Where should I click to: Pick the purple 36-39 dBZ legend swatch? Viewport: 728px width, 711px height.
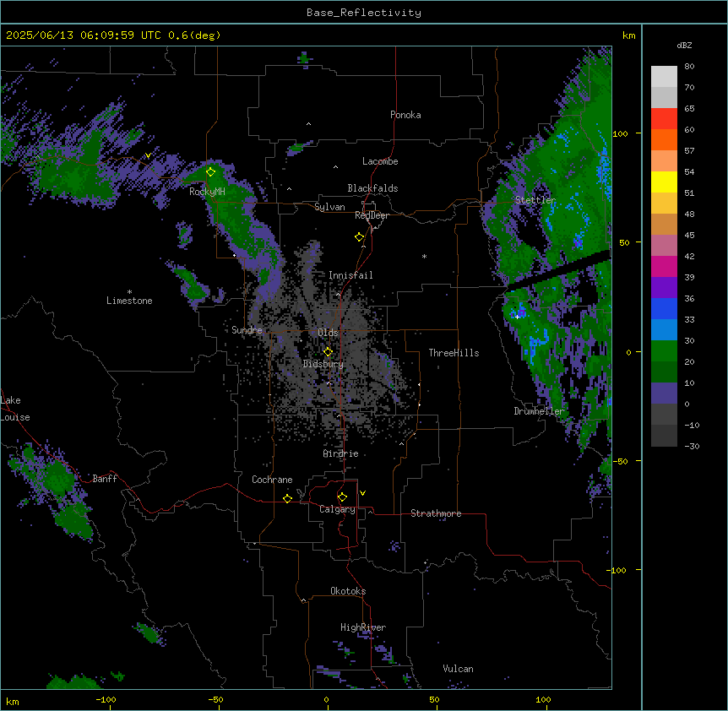pyautogui.click(x=664, y=288)
